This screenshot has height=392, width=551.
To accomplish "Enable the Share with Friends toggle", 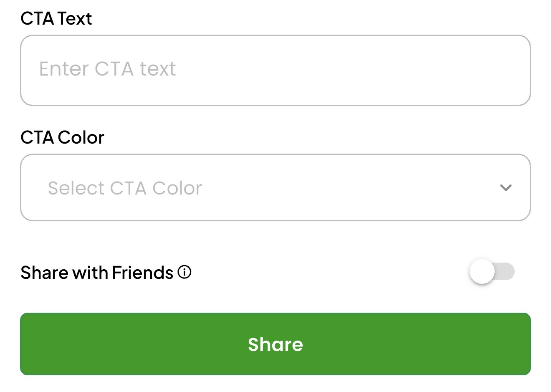I will [x=492, y=271].
